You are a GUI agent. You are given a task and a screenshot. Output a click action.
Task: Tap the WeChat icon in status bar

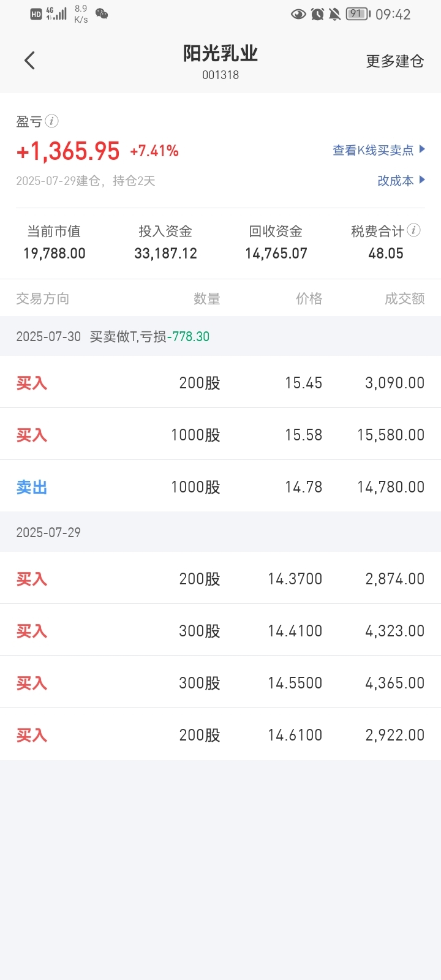point(102,14)
